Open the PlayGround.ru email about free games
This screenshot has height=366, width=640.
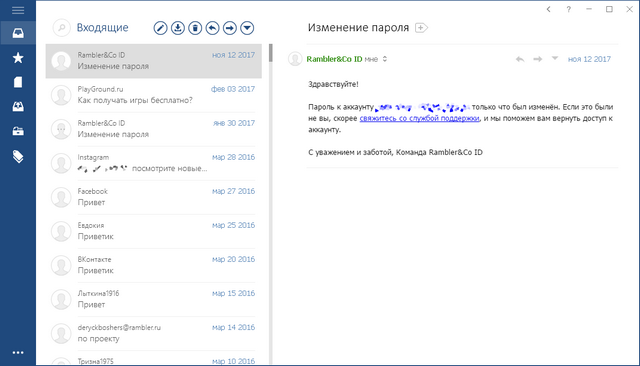pyautogui.click(x=153, y=95)
